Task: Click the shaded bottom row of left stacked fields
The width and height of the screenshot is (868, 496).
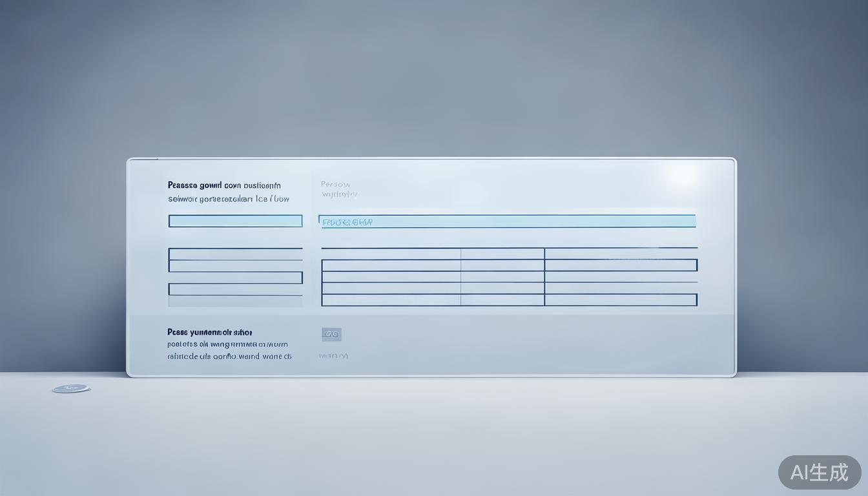Action: 235,301
